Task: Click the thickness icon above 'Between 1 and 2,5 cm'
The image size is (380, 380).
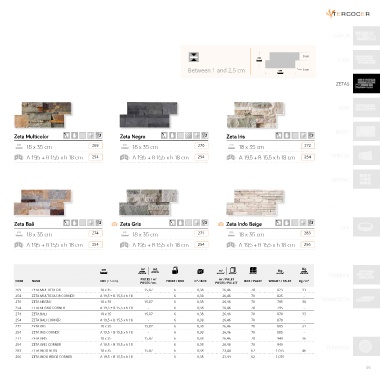Action: 194,57
